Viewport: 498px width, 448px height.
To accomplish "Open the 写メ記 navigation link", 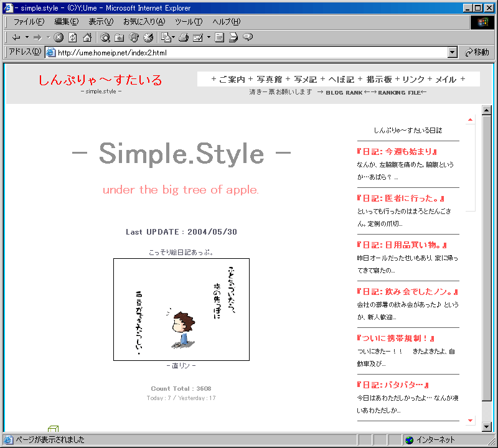I will click(x=305, y=80).
